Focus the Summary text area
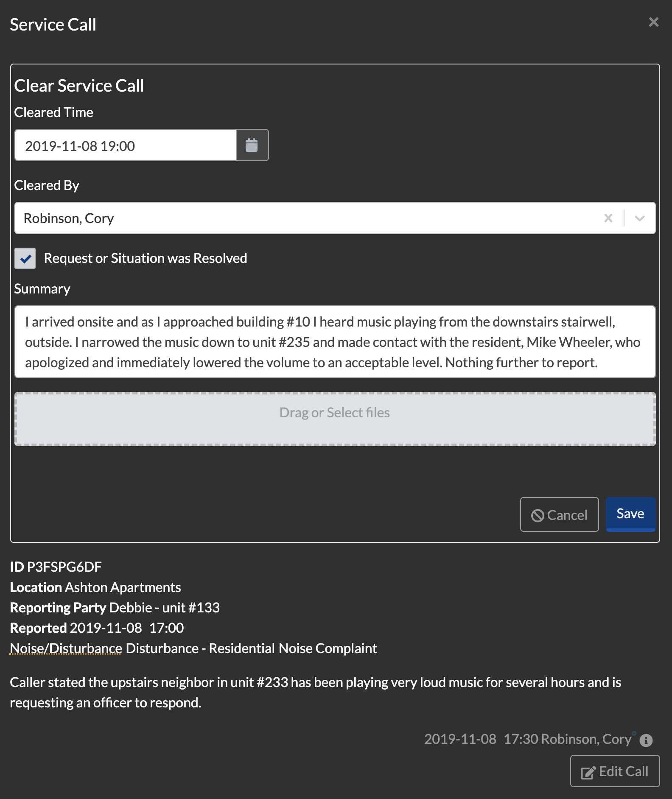The width and height of the screenshot is (672, 799). coord(335,342)
